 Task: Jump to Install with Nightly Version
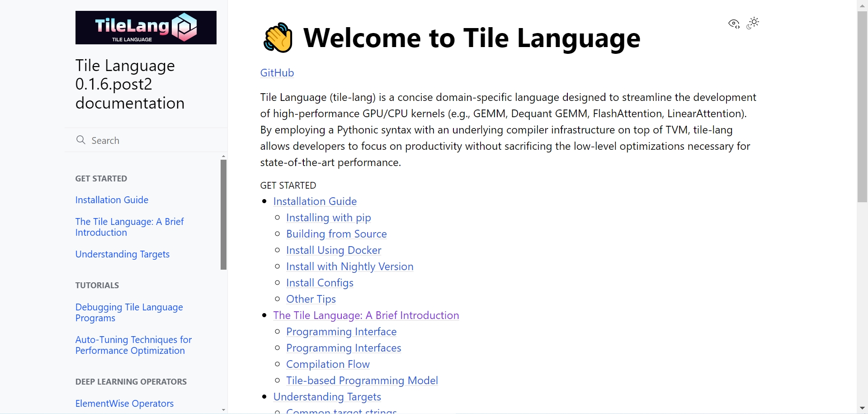tap(349, 266)
